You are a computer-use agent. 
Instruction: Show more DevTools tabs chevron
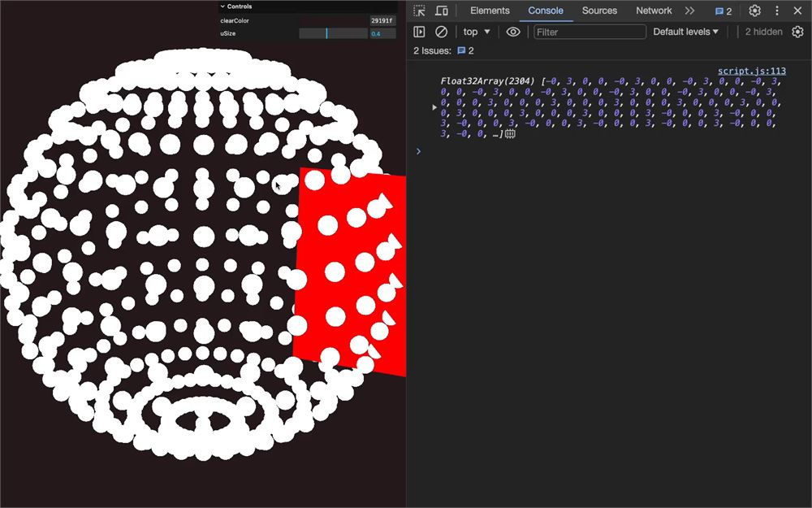coord(689,11)
